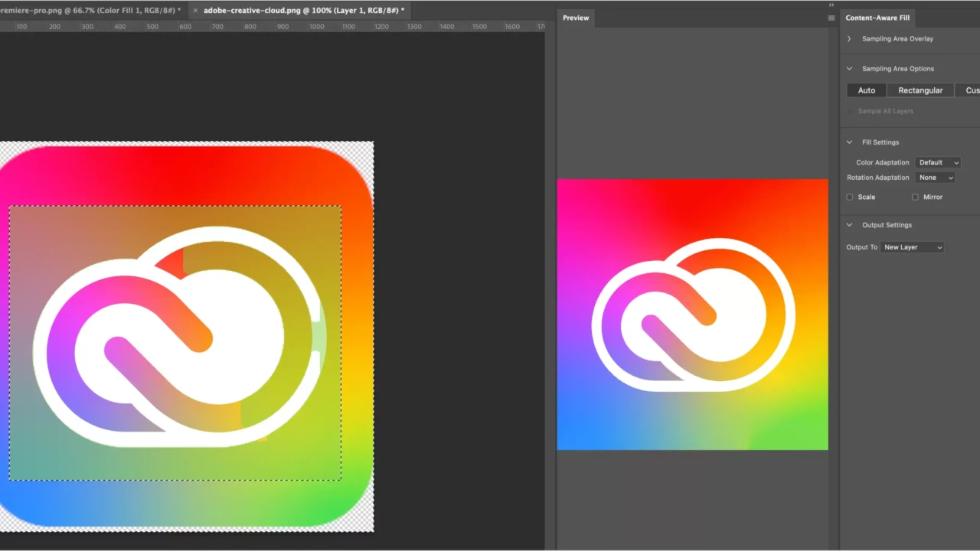Collapse the Sampling Area Options section
This screenshot has width=980, height=551.
[x=848, y=68]
